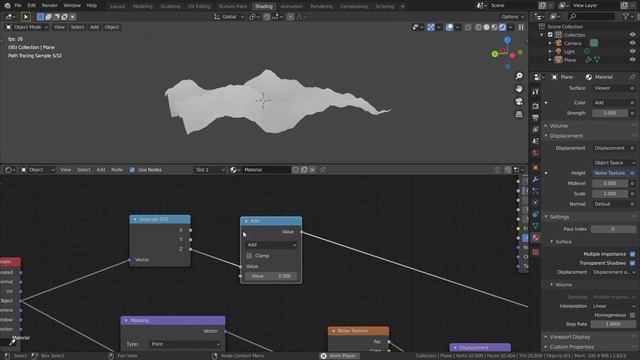Click unlink material X icon in node editor
The width and height of the screenshot is (640, 360).
(x=313, y=170)
